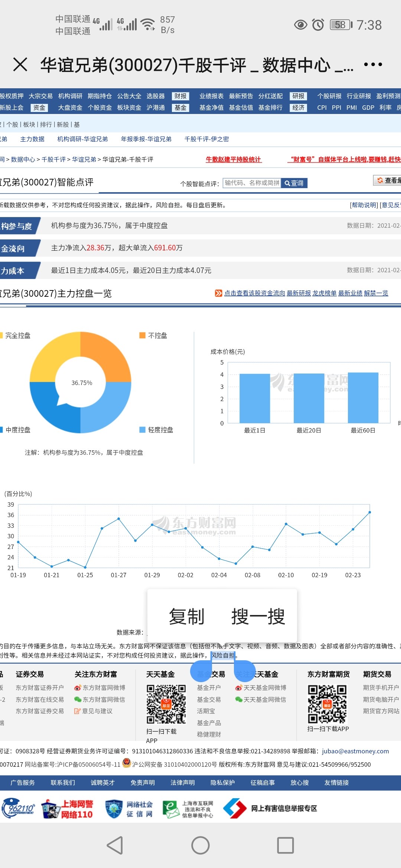The height and width of the screenshot is (868, 401).
Task: Open 基金净值 link
Action: (x=212, y=108)
